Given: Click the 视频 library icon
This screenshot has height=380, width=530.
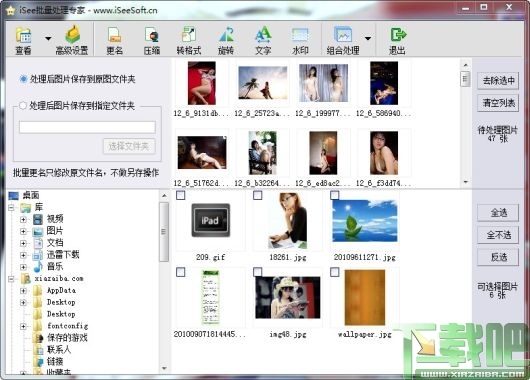Looking at the screenshot, I should click(38, 219).
